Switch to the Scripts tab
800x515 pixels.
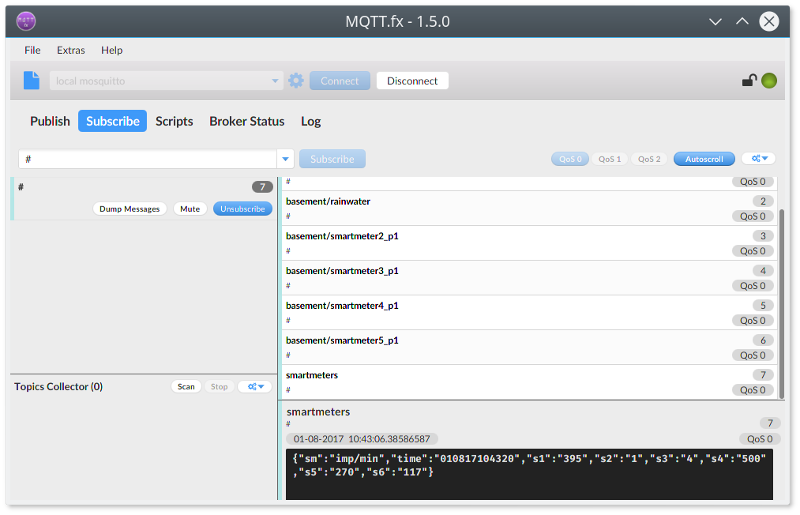point(174,121)
